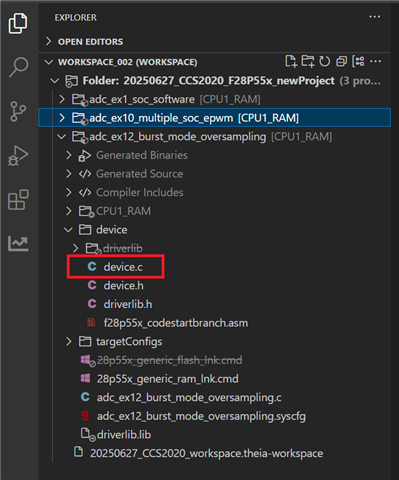Expand the Generated Binaries node
Viewport: 399px width, 480px height.
[69, 155]
